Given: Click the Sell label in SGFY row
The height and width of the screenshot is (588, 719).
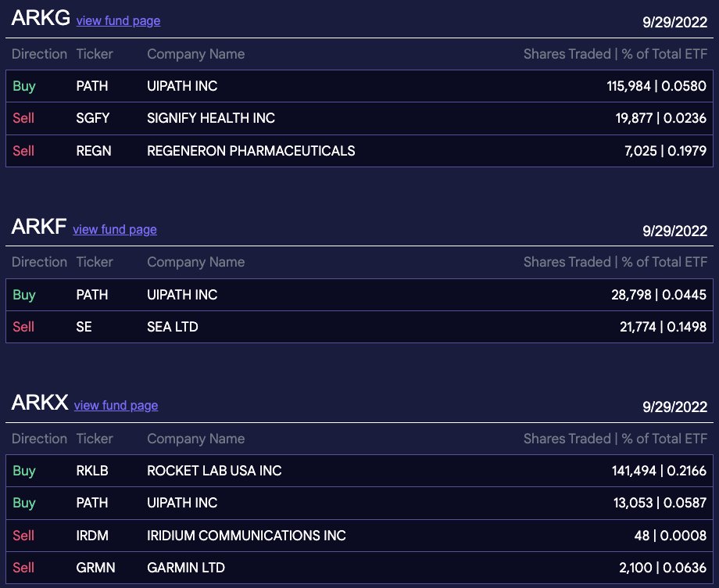Looking at the screenshot, I should click(23, 118).
